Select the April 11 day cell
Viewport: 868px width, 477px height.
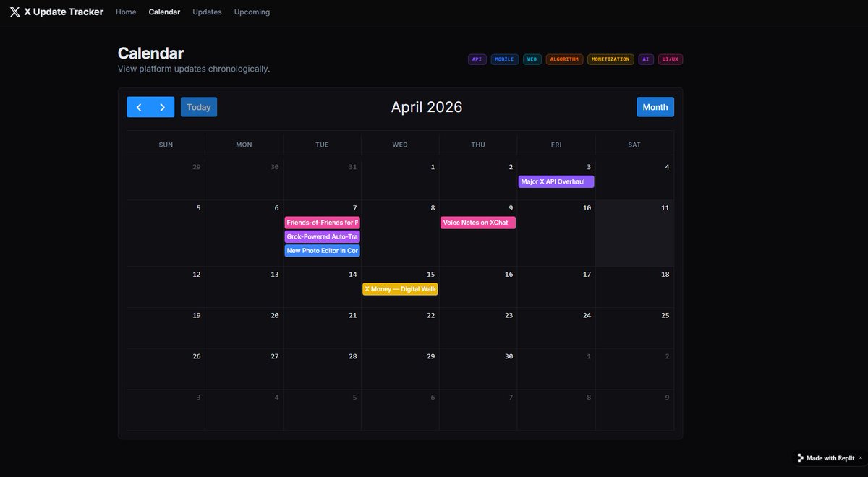click(x=634, y=233)
